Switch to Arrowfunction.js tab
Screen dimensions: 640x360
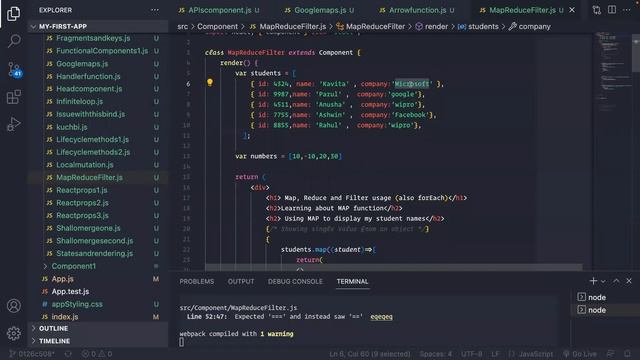coord(416,10)
